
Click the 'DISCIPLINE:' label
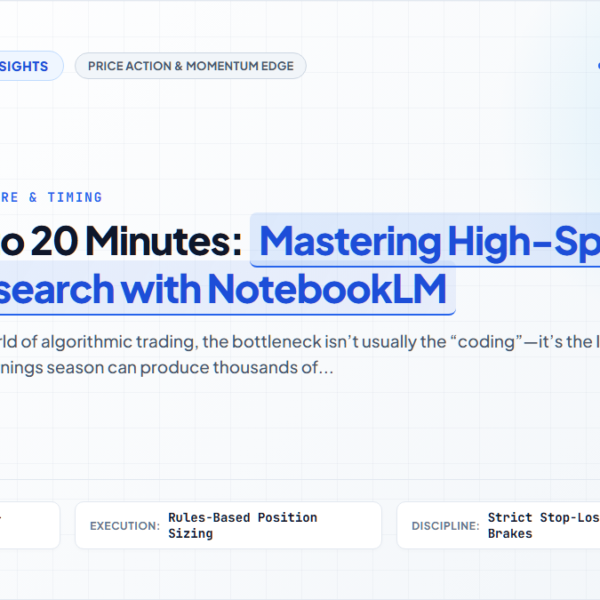(x=445, y=526)
